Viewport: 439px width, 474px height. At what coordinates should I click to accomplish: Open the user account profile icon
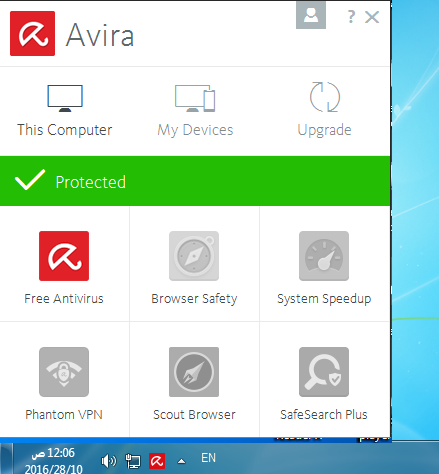311,15
